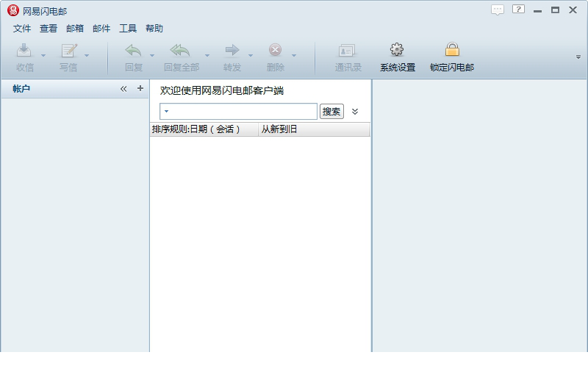588x366 pixels.
Task: Expand the toolbar overflow arrow
Action: pyautogui.click(x=578, y=57)
